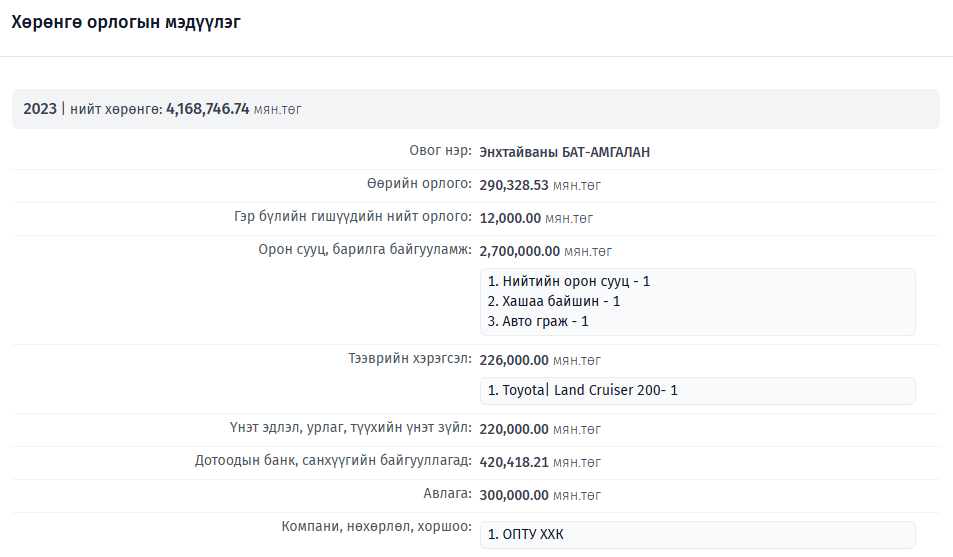This screenshot has width=953, height=557.
Task: Click the Өөрийн орлого label
Action: click(x=418, y=184)
